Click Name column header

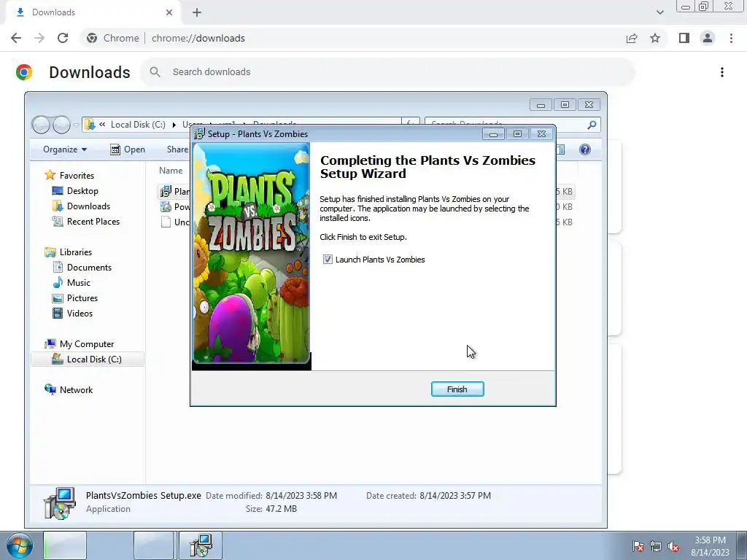point(171,171)
